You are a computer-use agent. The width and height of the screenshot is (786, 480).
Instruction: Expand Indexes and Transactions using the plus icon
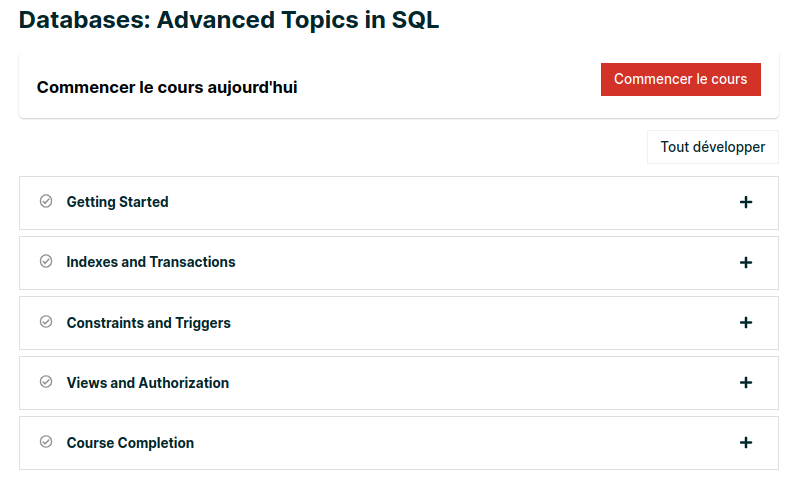(x=745, y=263)
